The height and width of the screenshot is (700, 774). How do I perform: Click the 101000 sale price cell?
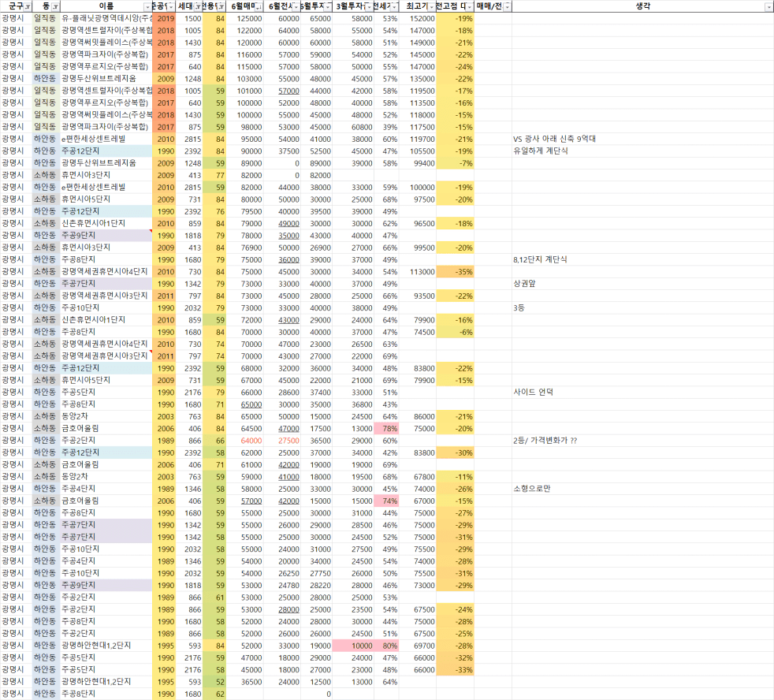point(245,91)
